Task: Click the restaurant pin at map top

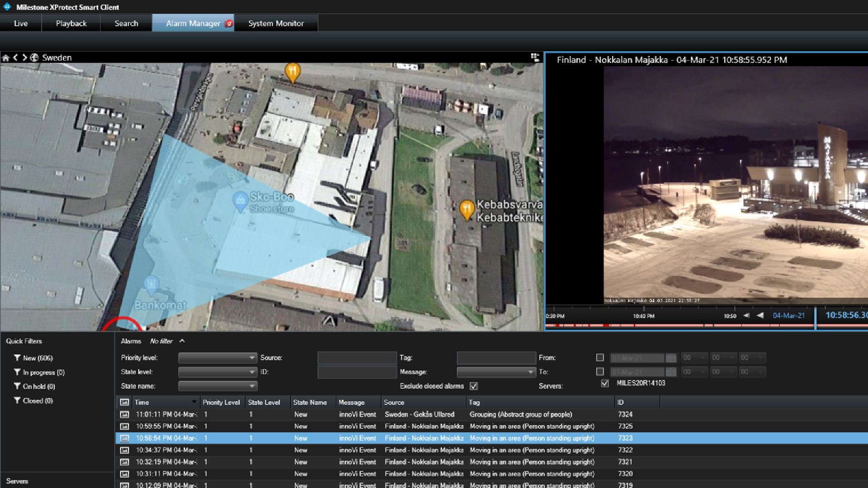Action: (x=293, y=72)
